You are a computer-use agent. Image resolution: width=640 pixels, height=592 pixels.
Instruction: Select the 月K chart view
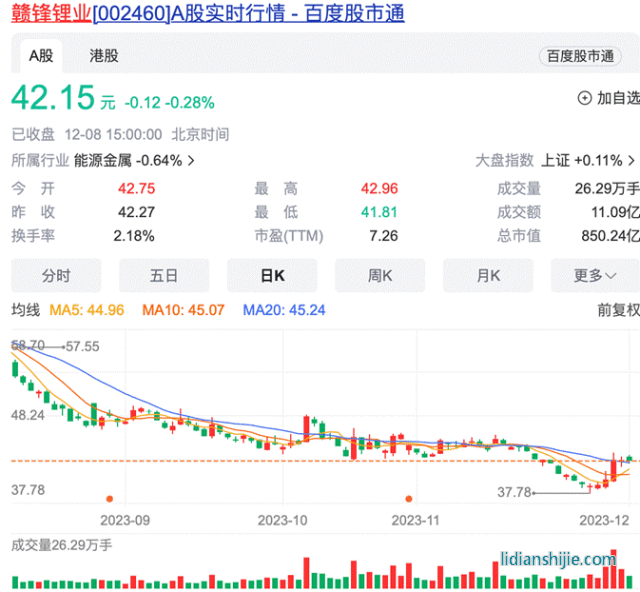488,275
